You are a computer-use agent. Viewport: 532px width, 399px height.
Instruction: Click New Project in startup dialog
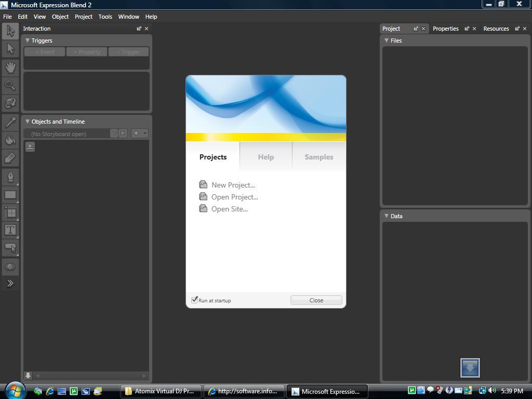(x=233, y=184)
